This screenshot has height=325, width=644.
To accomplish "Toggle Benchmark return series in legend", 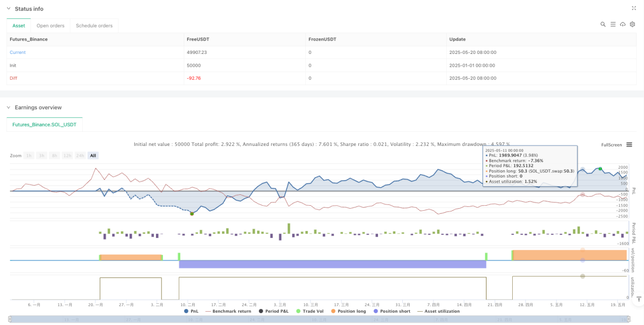I will coord(227,311).
